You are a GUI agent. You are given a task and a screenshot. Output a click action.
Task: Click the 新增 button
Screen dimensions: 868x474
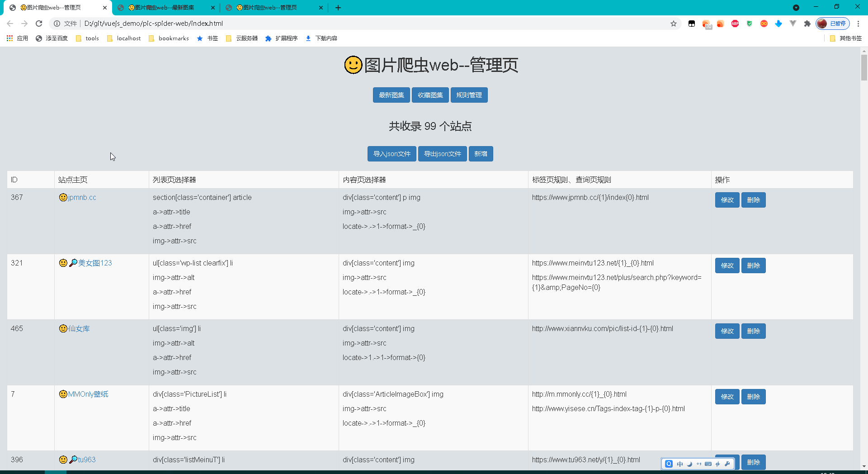point(481,154)
